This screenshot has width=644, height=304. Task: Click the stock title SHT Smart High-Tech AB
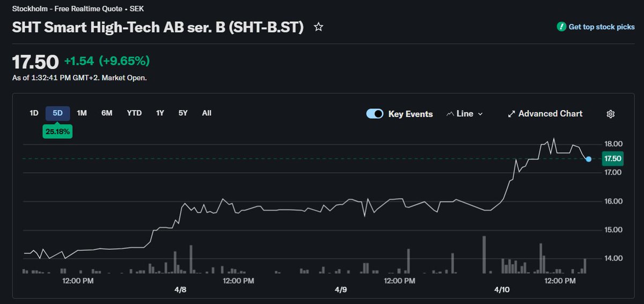pyautogui.click(x=158, y=27)
